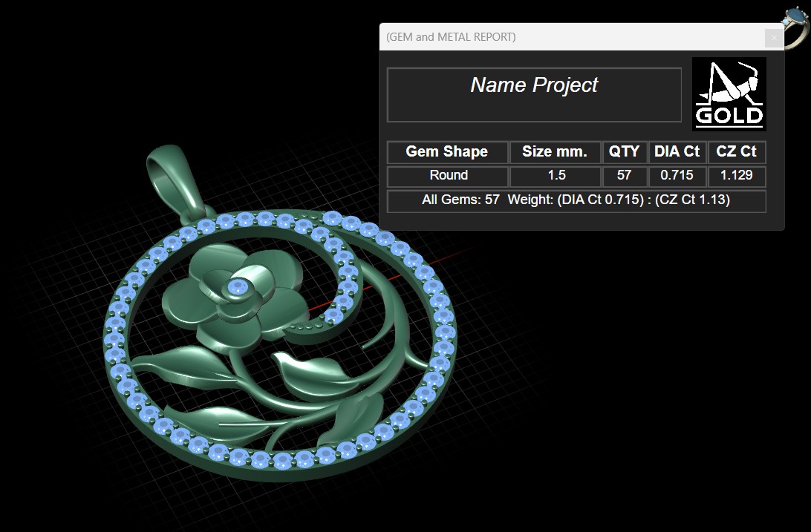Screen dimensions: 811x532
Task: Select the 1.129 CZ carat cell
Action: click(x=737, y=176)
